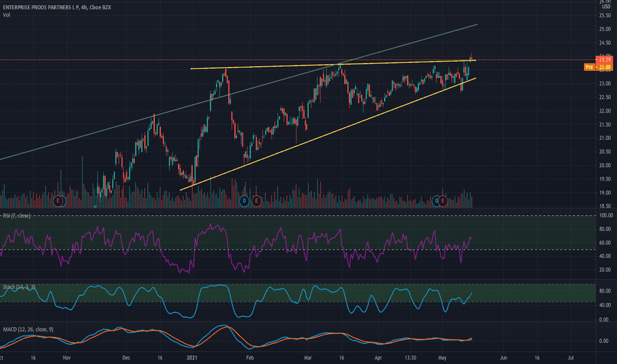Select the Stoch (14, 3, 3) indicator label

click(19, 287)
